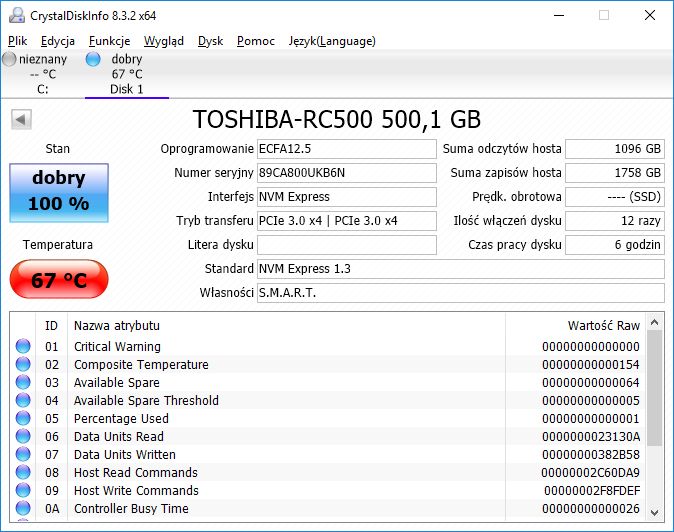The image size is (674, 532).
Task: Select the Data Units Read attribute name
Action: pos(119,437)
